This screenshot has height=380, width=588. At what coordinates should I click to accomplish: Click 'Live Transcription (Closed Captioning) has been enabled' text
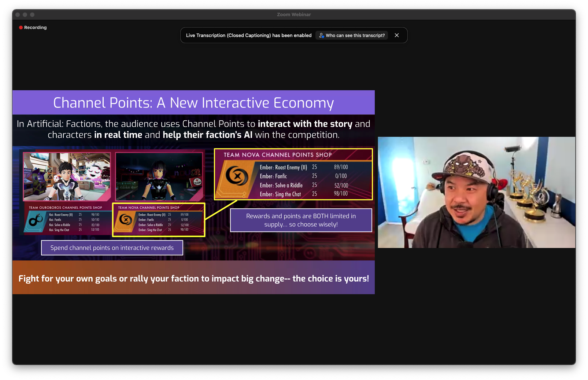249,35
